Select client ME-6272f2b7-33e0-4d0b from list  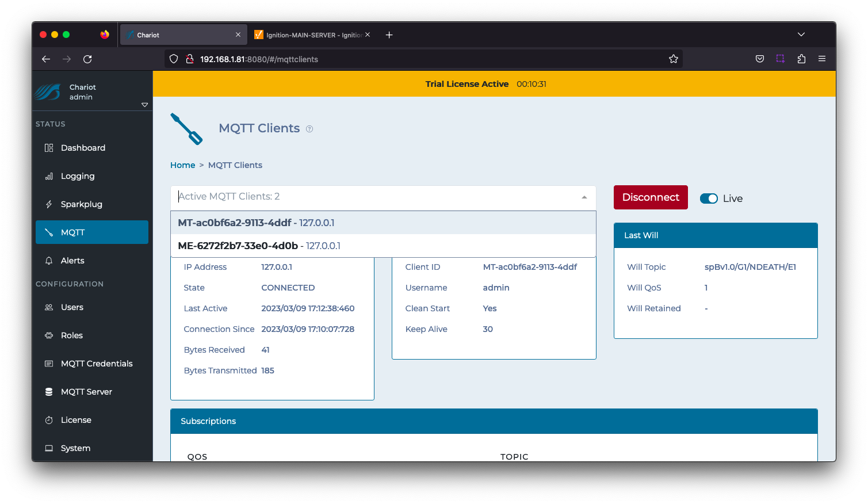[x=383, y=246]
